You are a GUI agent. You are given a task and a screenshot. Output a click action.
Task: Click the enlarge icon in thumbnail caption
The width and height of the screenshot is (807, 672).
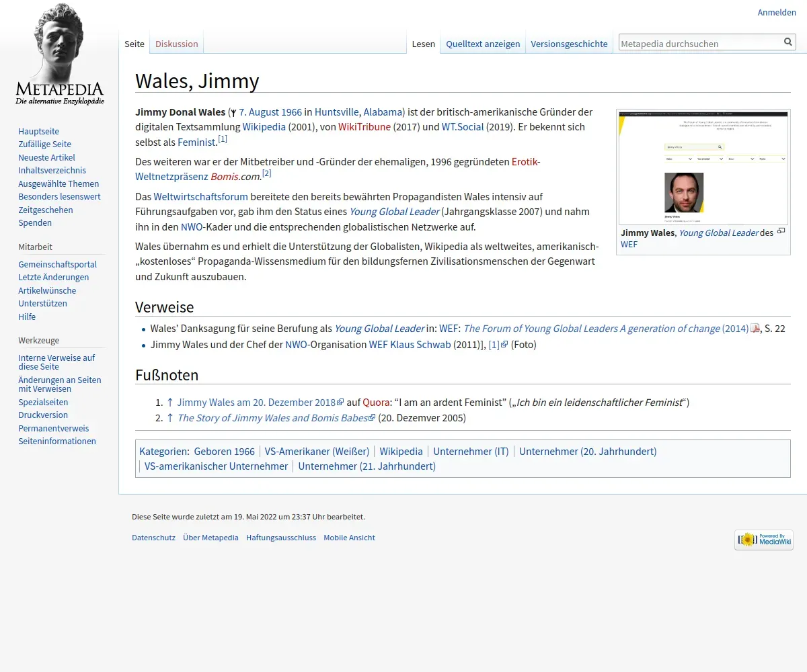pos(781,231)
